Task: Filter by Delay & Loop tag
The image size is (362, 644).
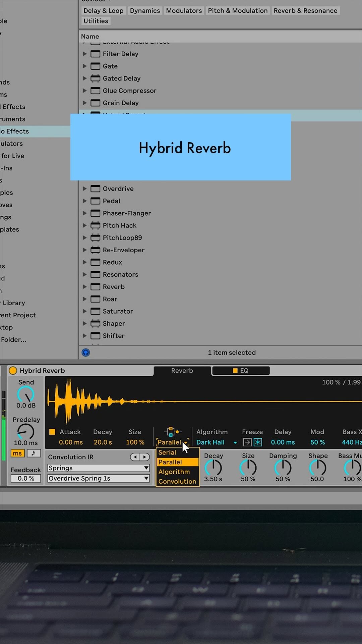Action: (x=103, y=11)
